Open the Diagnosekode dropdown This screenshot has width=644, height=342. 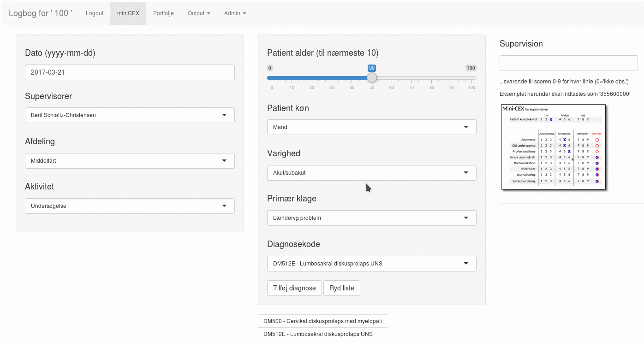(x=371, y=264)
